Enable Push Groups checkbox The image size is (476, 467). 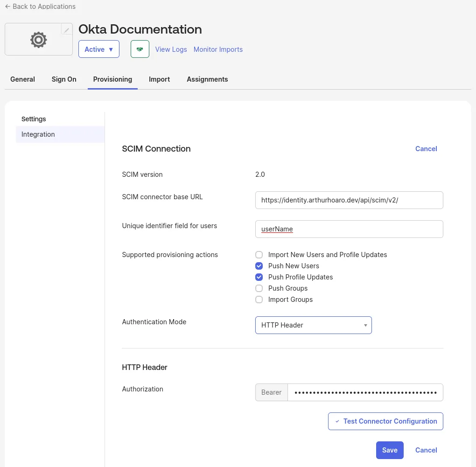(x=259, y=288)
